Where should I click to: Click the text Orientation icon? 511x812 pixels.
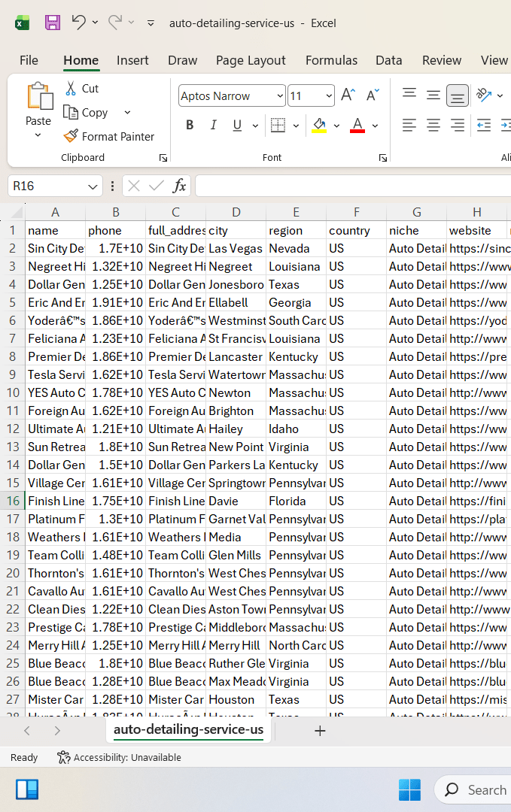[x=484, y=95]
